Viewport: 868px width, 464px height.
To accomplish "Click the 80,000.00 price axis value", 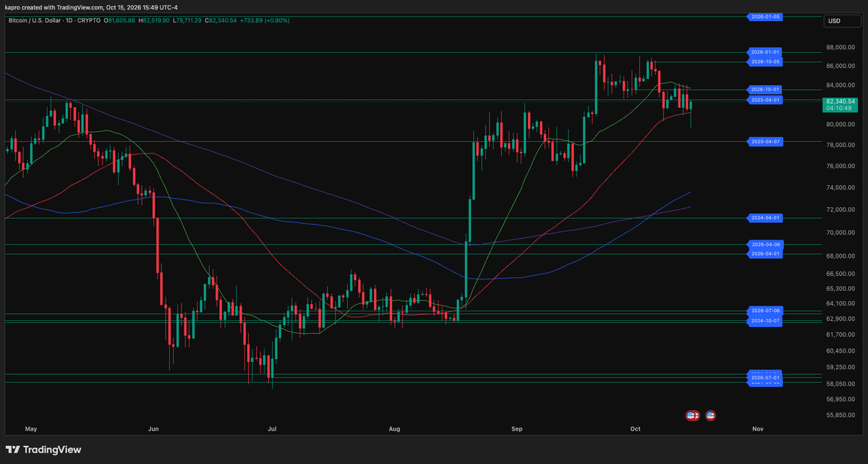I will [840, 125].
